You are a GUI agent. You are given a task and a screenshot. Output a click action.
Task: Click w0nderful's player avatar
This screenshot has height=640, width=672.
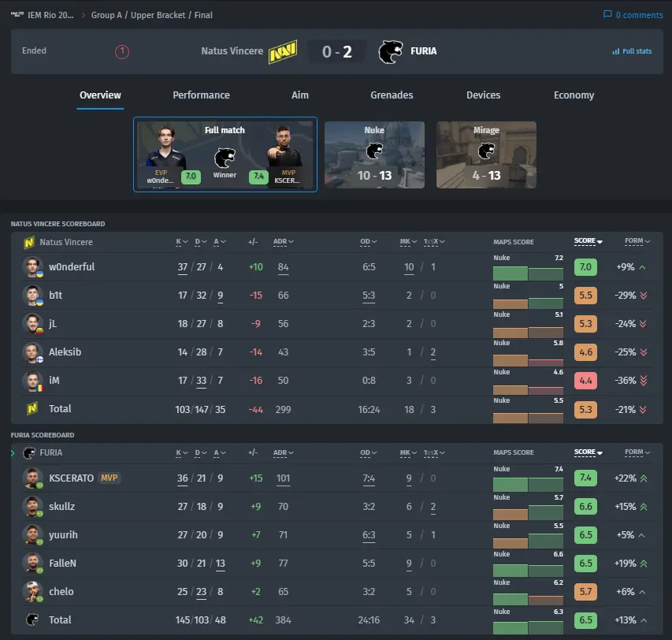[x=32, y=266]
